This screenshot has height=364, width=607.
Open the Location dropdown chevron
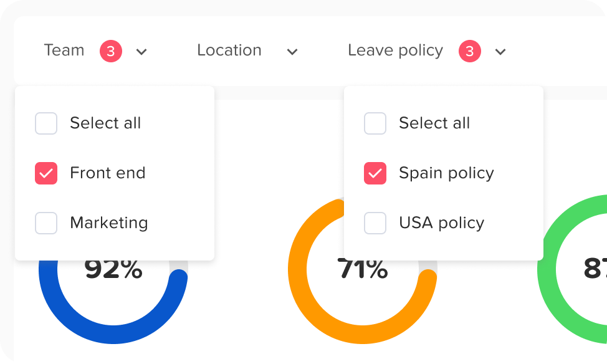pyautogui.click(x=292, y=52)
